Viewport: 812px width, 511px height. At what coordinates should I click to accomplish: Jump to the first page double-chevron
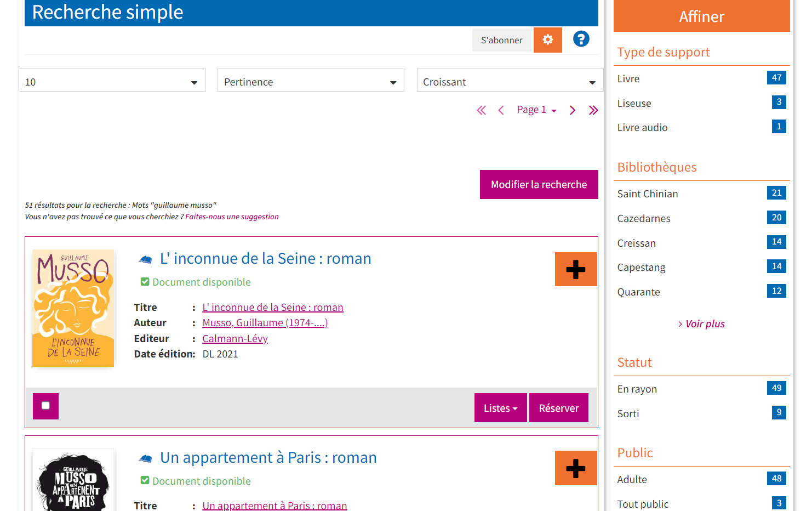point(481,110)
